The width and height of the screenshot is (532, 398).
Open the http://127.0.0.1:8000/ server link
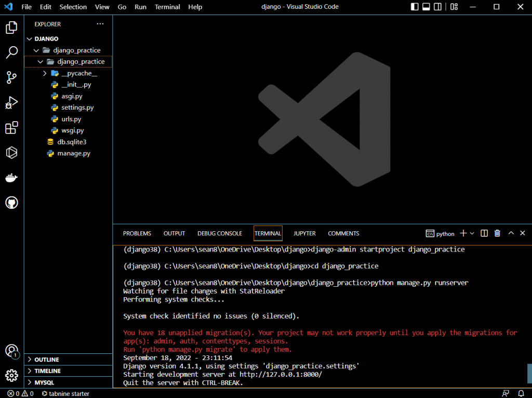[x=281, y=375]
